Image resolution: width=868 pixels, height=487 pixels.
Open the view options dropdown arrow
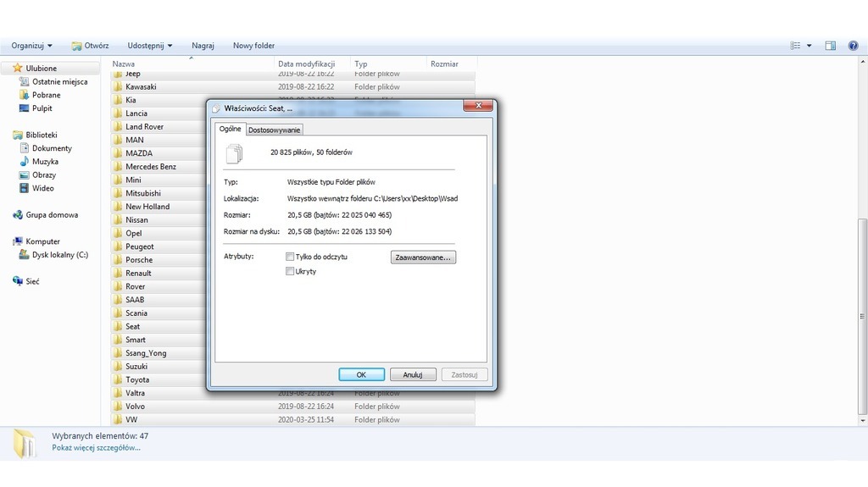[x=809, y=46]
